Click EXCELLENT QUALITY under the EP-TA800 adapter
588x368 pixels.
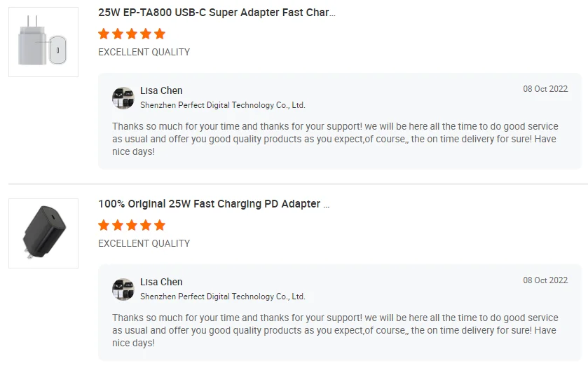click(144, 52)
